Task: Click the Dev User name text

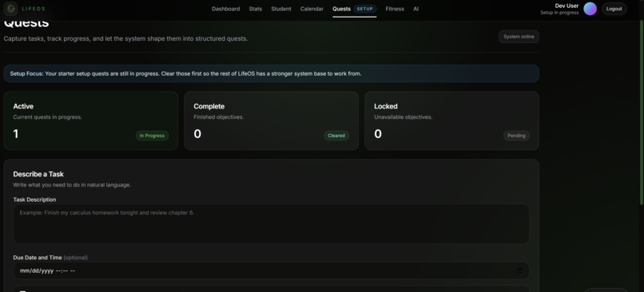Action: [566, 6]
